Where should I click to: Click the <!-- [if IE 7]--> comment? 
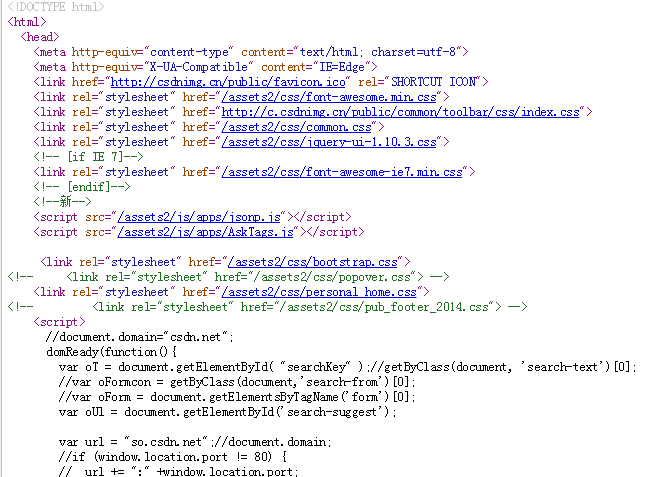88,157
